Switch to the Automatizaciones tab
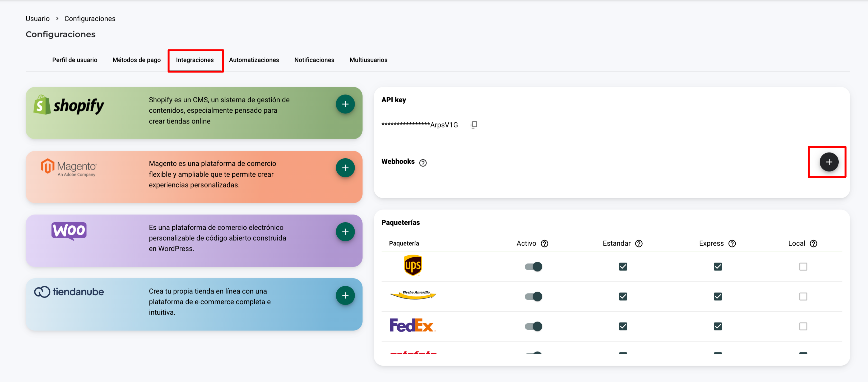This screenshot has height=382, width=868. pos(254,60)
